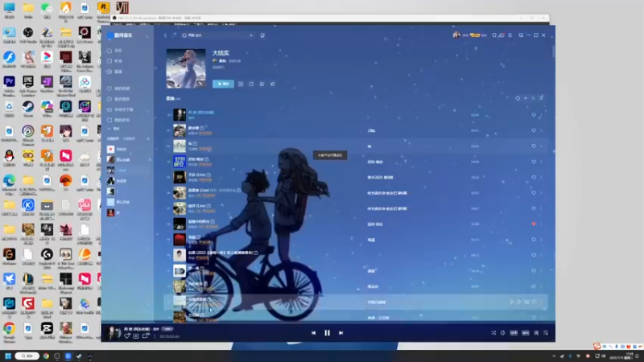Switch to mini player mode icon
Viewport: 644px width, 362px height.
(x=521, y=35)
